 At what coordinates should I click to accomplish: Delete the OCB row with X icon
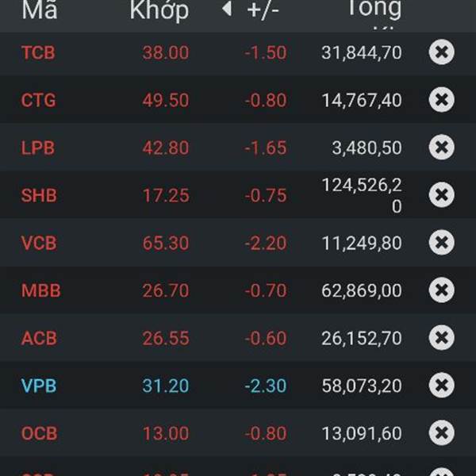pos(441,433)
